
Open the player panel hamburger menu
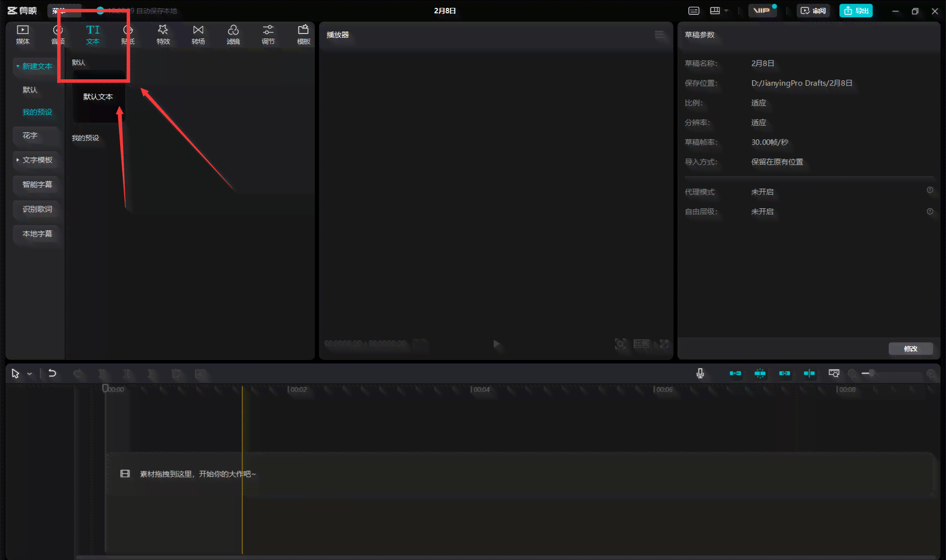coord(659,34)
